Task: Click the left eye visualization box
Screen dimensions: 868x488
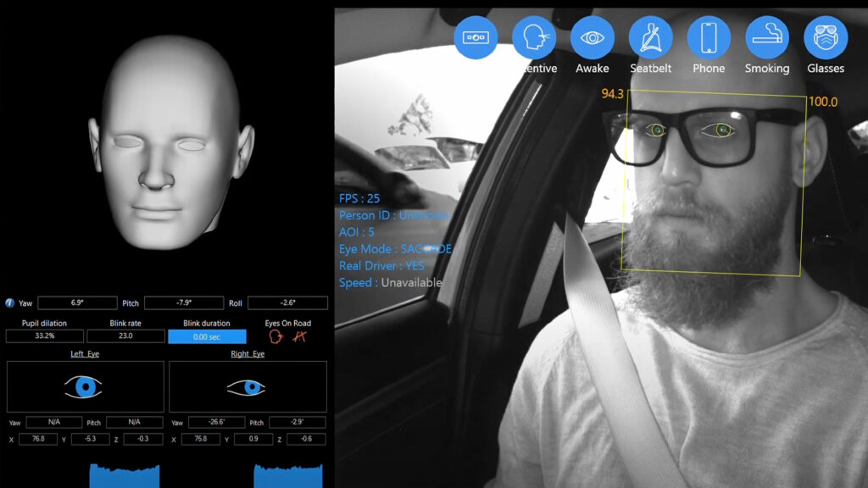Action: (x=84, y=386)
